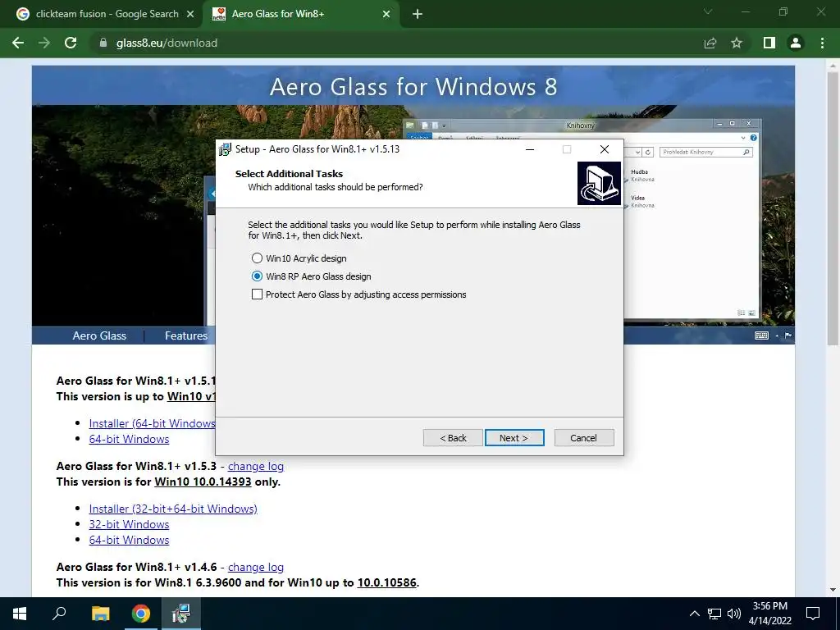Viewport: 840px width, 630px height.
Task: Open Windows notification center
Action: click(x=813, y=614)
